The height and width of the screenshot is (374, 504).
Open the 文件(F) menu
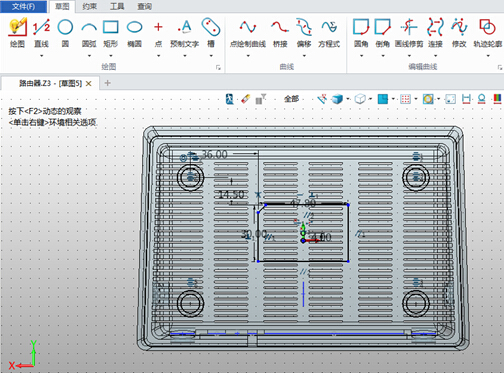23,6
